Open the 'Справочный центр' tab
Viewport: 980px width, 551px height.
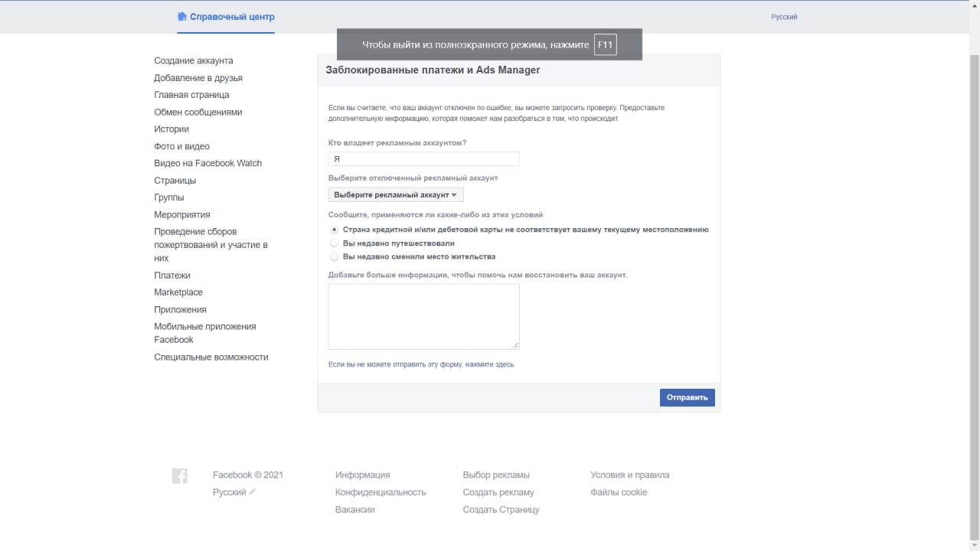(226, 17)
